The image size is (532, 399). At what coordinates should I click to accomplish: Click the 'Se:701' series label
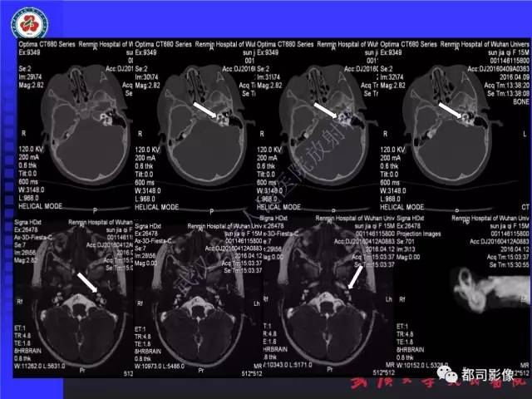(406, 242)
